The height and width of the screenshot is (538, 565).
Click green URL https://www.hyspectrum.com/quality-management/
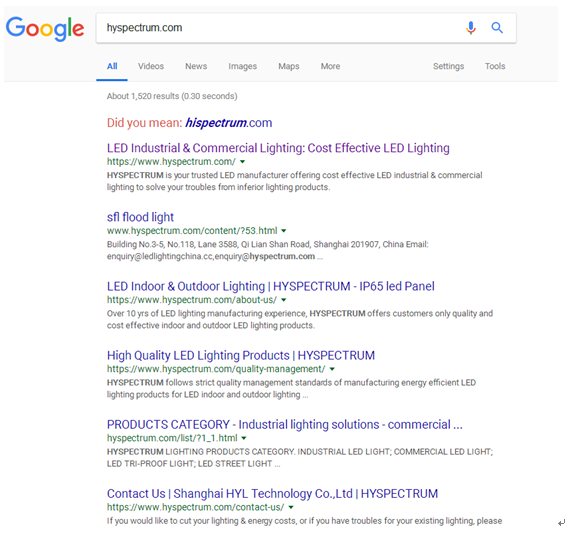(x=216, y=369)
